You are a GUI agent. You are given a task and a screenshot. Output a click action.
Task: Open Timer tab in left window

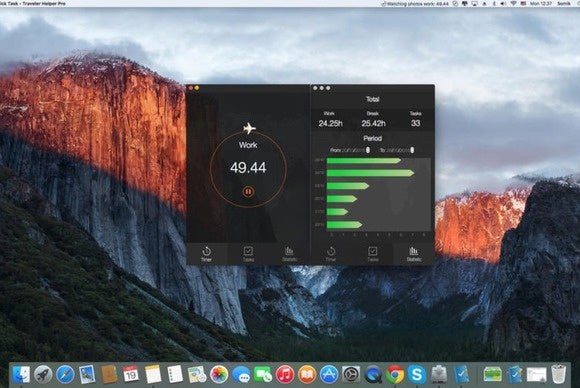click(206, 254)
